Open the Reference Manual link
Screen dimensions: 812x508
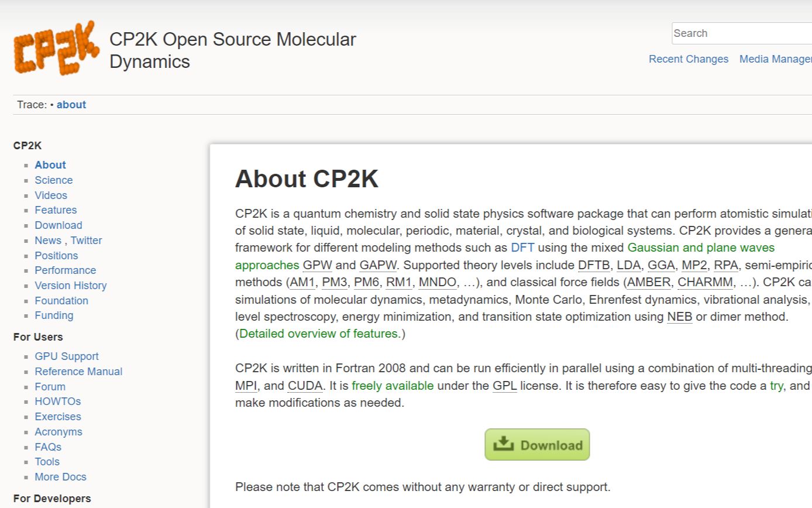pyautogui.click(x=78, y=372)
